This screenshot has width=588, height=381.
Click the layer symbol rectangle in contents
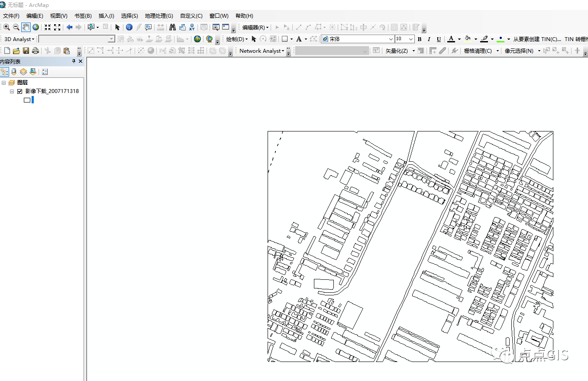click(x=27, y=100)
